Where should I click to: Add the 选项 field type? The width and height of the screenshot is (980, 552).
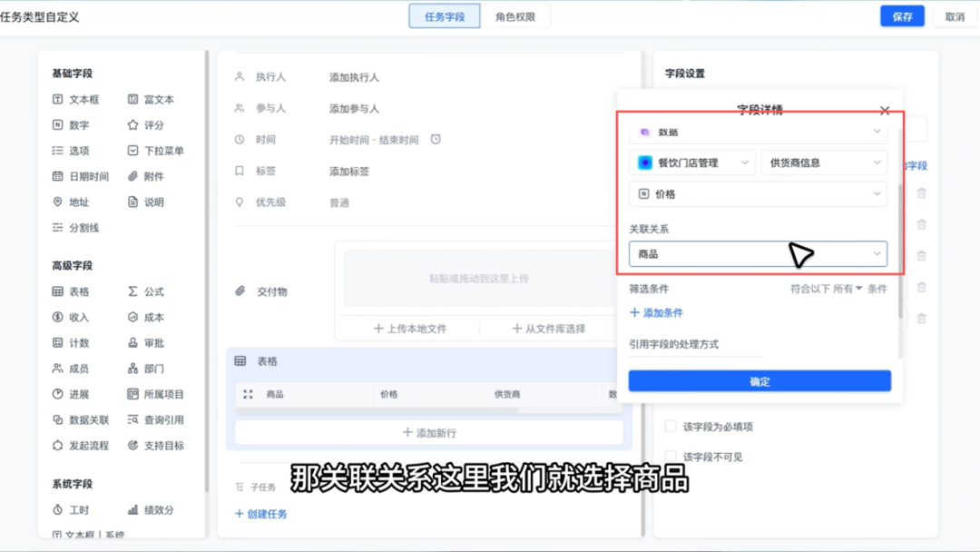pos(71,151)
